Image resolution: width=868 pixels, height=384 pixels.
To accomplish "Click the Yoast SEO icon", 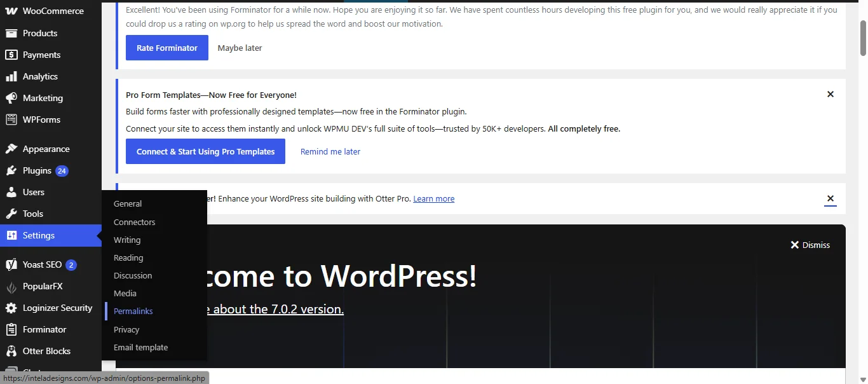I will pyautogui.click(x=11, y=264).
